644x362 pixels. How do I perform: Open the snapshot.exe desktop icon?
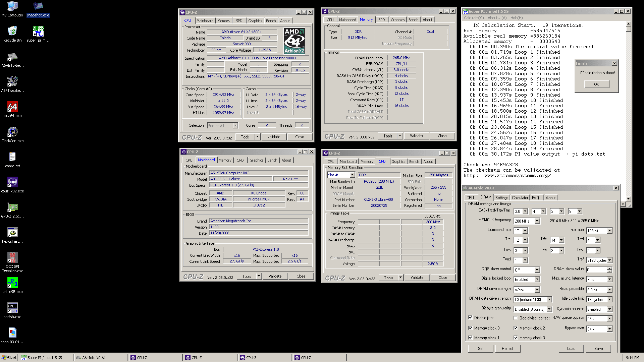point(38,9)
